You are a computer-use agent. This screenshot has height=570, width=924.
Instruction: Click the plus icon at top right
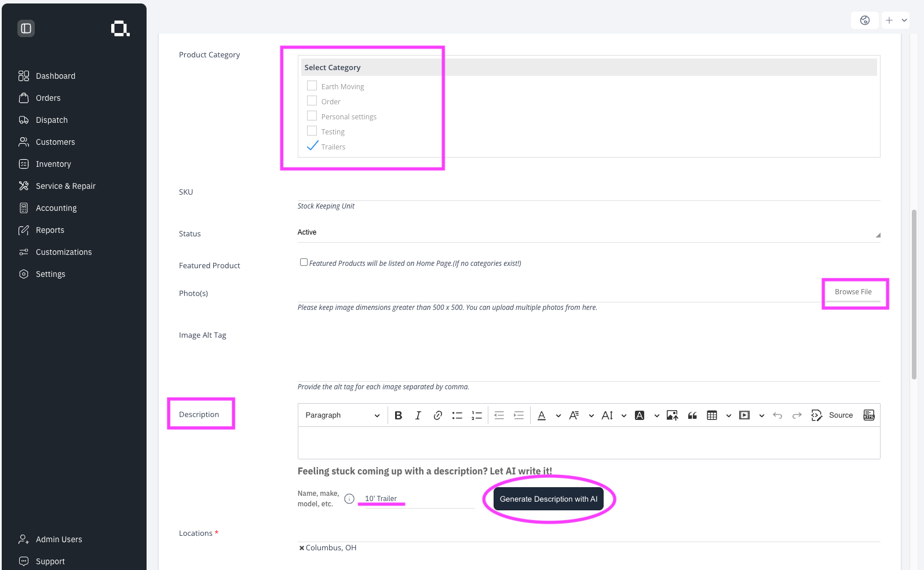889,20
